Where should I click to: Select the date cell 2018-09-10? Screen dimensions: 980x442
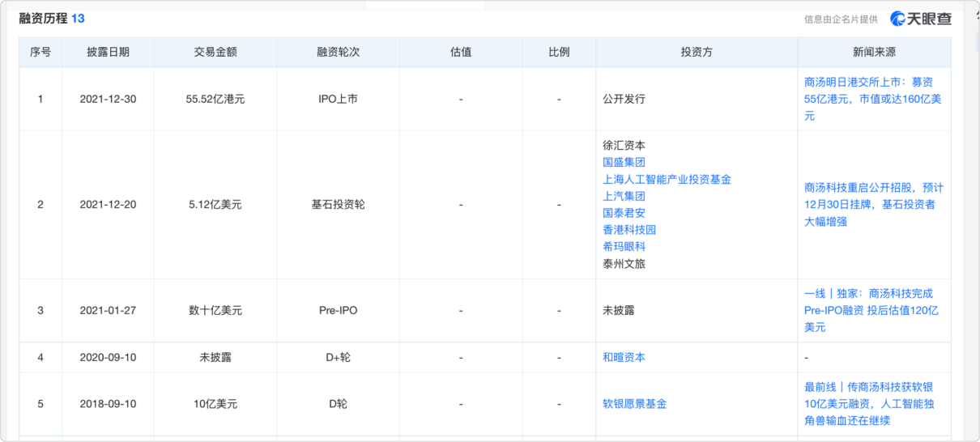point(108,403)
